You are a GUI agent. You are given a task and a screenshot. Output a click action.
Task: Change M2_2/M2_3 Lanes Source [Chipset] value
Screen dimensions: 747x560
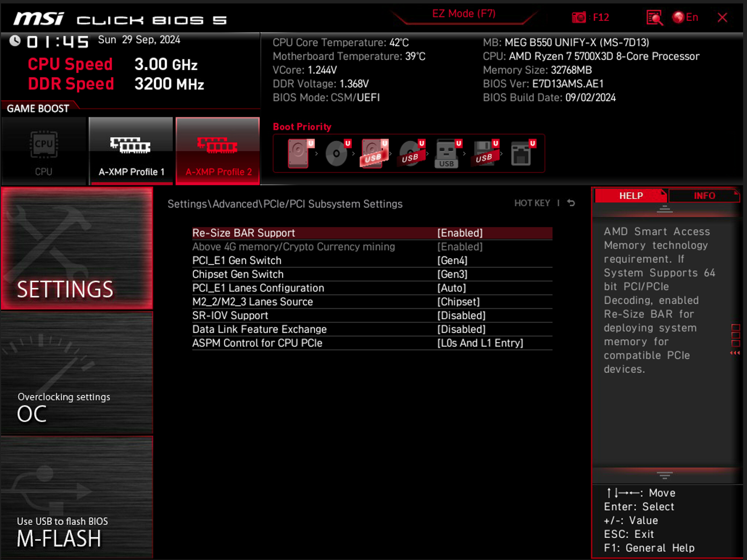pyautogui.click(x=459, y=302)
